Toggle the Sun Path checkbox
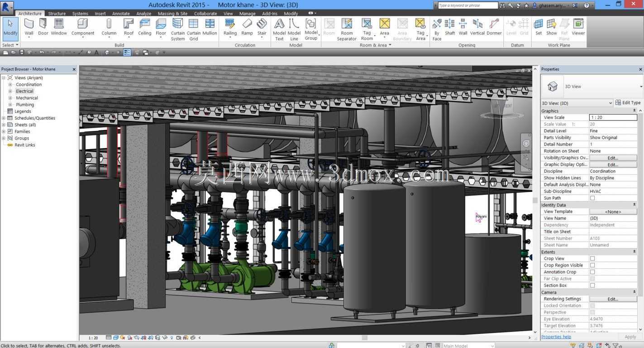The image size is (644, 348). pos(592,198)
